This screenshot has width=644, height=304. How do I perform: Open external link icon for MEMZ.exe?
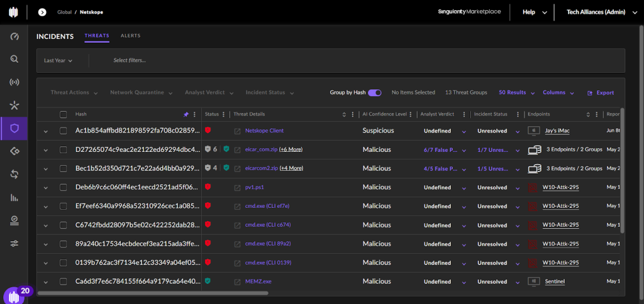(237, 282)
